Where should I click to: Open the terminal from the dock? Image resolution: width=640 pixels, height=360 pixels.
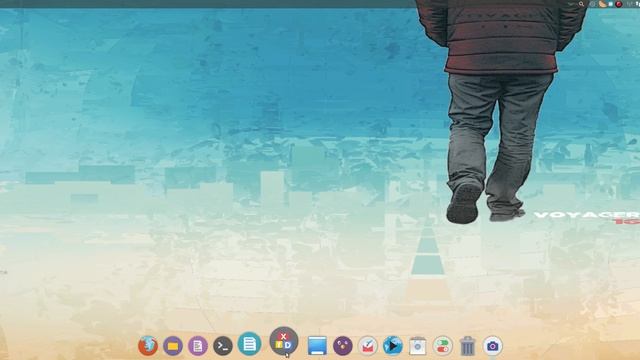tap(223, 346)
